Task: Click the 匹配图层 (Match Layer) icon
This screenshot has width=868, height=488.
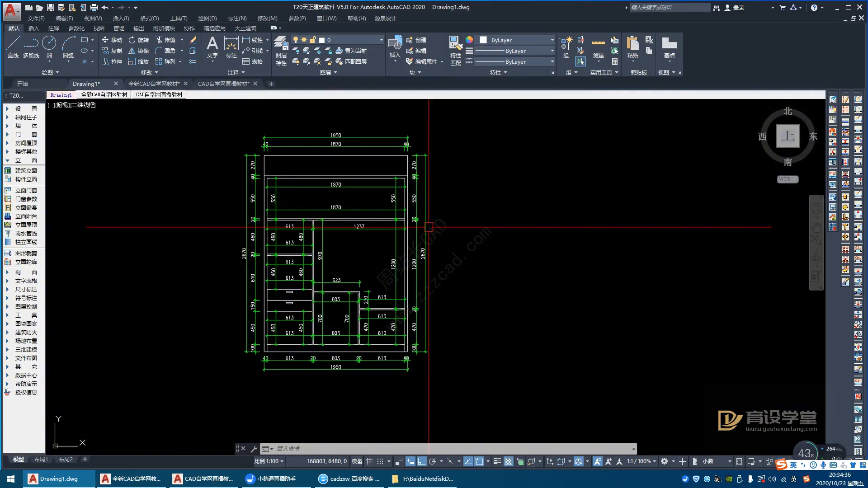Action: pyautogui.click(x=351, y=61)
